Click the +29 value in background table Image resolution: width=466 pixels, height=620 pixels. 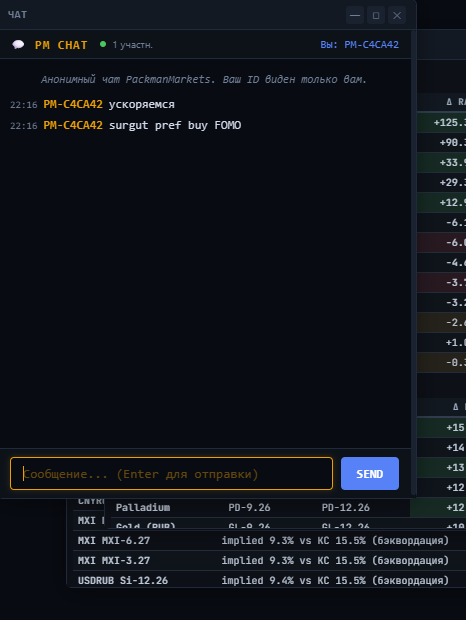click(453, 182)
